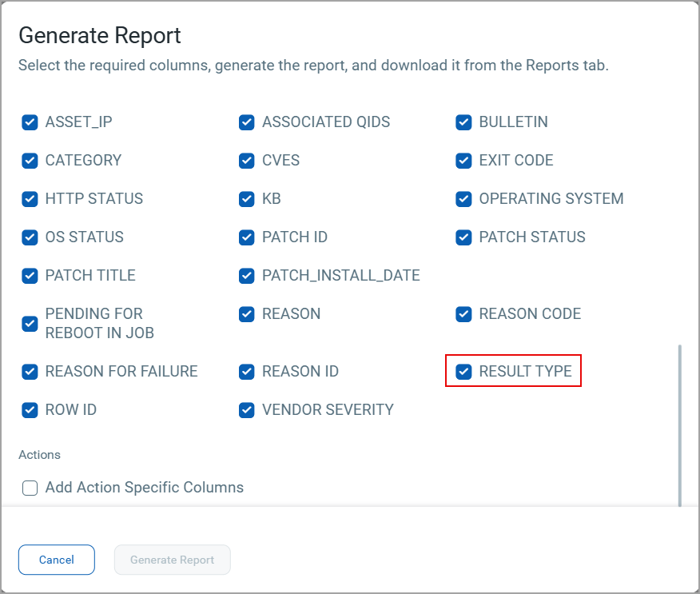Toggle off the OS STATUS checkbox

30,237
